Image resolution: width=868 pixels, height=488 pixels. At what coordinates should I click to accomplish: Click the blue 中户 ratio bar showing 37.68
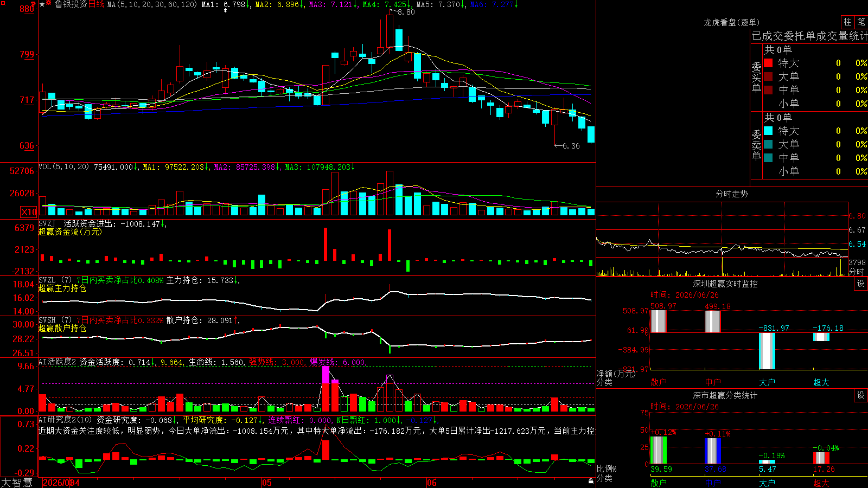(x=712, y=451)
